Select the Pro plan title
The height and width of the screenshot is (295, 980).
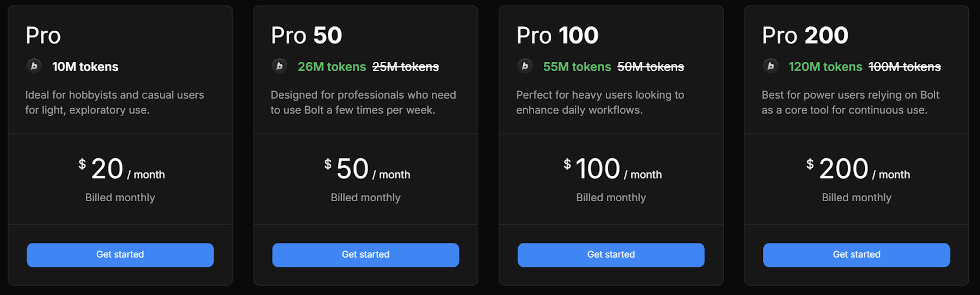tap(43, 36)
